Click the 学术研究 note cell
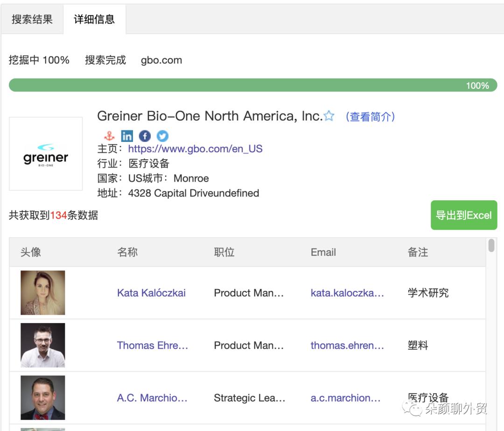The width and height of the screenshot is (504, 431). tap(428, 293)
